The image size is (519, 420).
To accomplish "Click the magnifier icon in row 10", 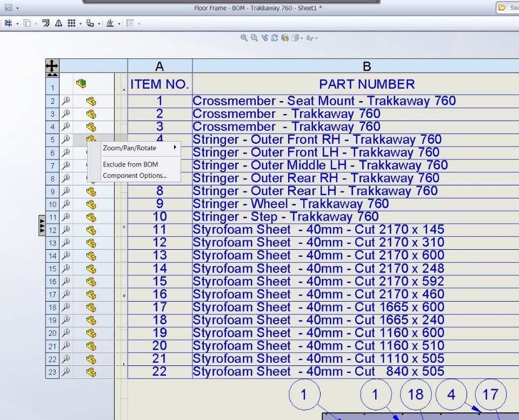I will [66, 204].
